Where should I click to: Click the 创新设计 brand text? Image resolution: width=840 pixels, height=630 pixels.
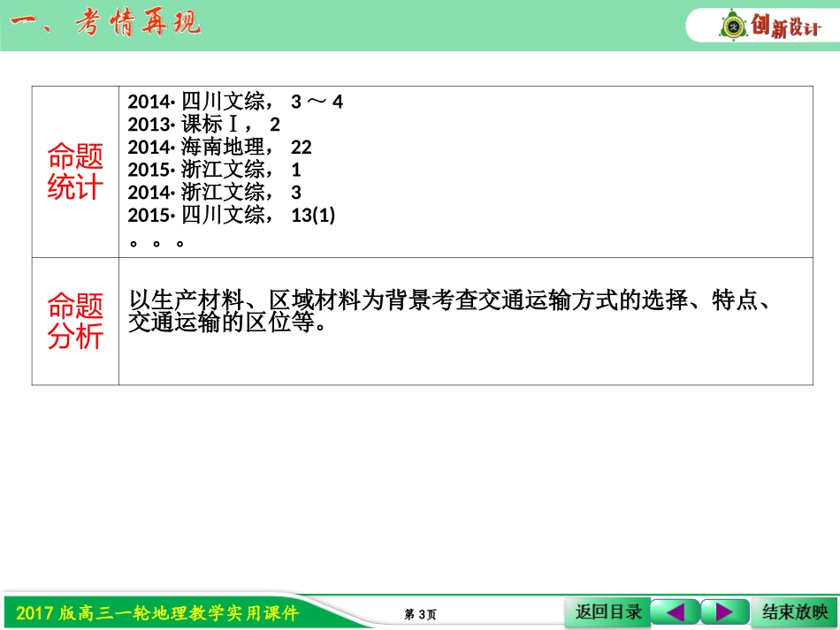coord(785,26)
